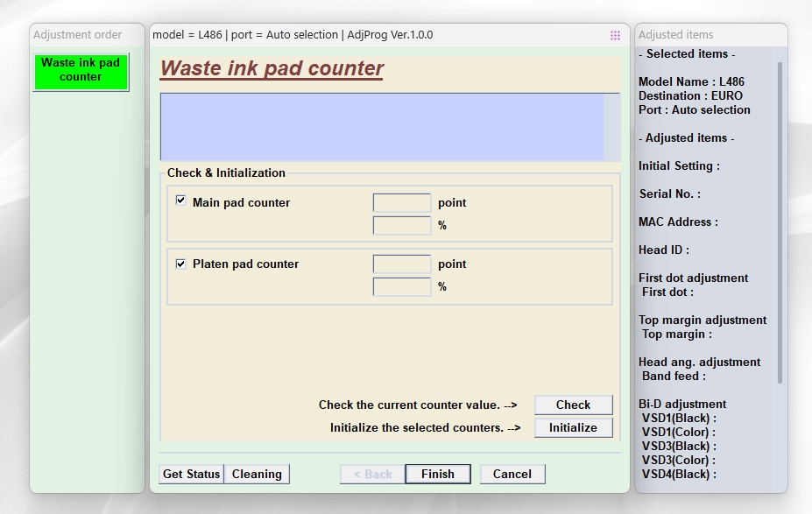Select the green Waste ink pad counter item
The width and height of the screenshot is (812, 514).
(81, 70)
